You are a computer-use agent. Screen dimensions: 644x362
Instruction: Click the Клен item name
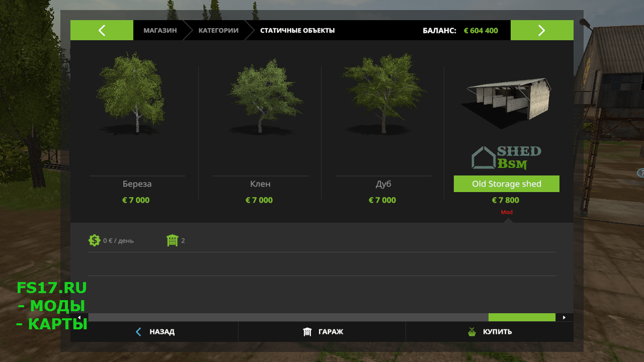tap(260, 184)
